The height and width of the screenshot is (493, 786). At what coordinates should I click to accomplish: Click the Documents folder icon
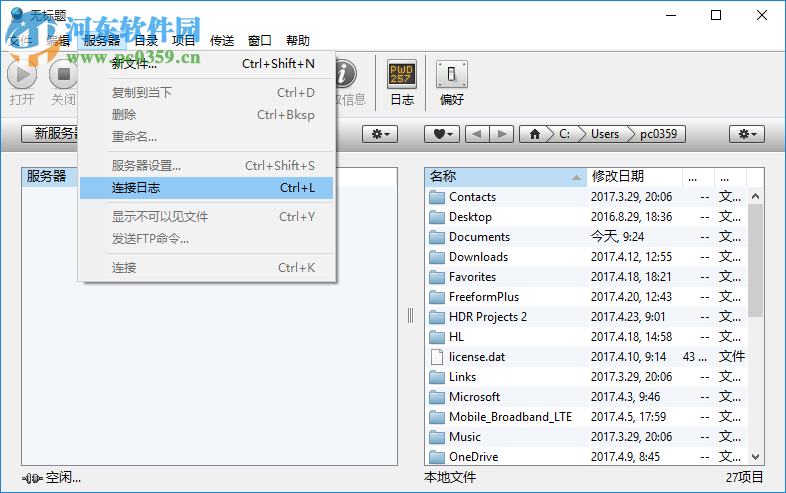click(x=437, y=237)
